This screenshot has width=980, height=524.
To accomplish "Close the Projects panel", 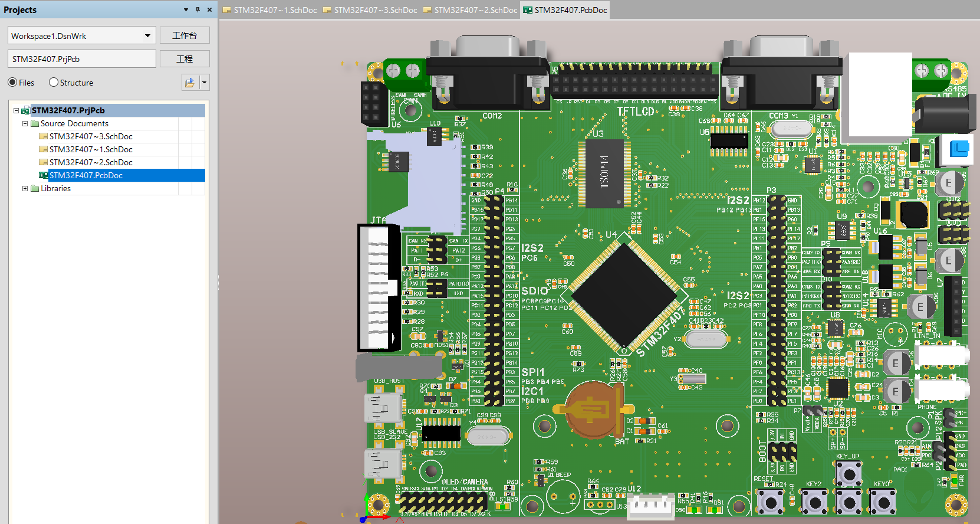I will [209, 9].
